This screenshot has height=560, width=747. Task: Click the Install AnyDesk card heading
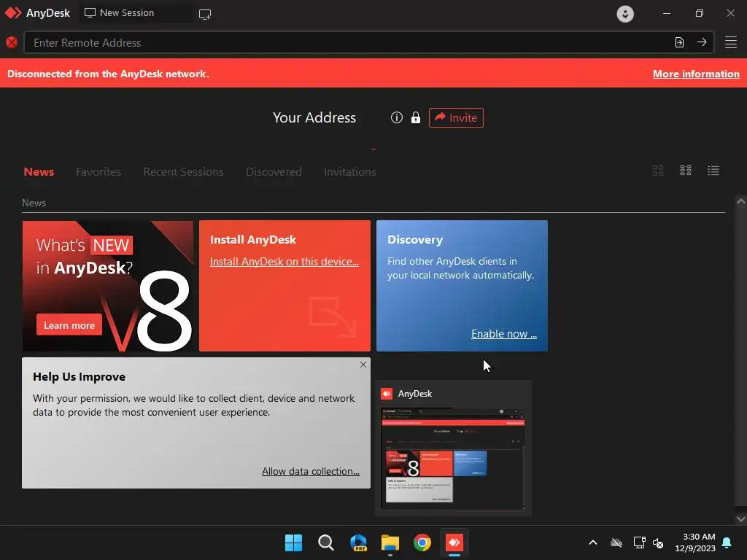pyautogui.click(x=253, y=239)
